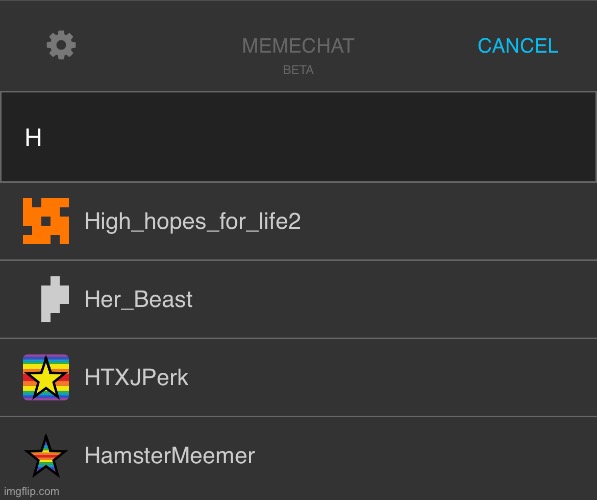Select HamsterMeemer's rainbow star avatar
Viewport: 597px width, 500px height.
point(46,455)
